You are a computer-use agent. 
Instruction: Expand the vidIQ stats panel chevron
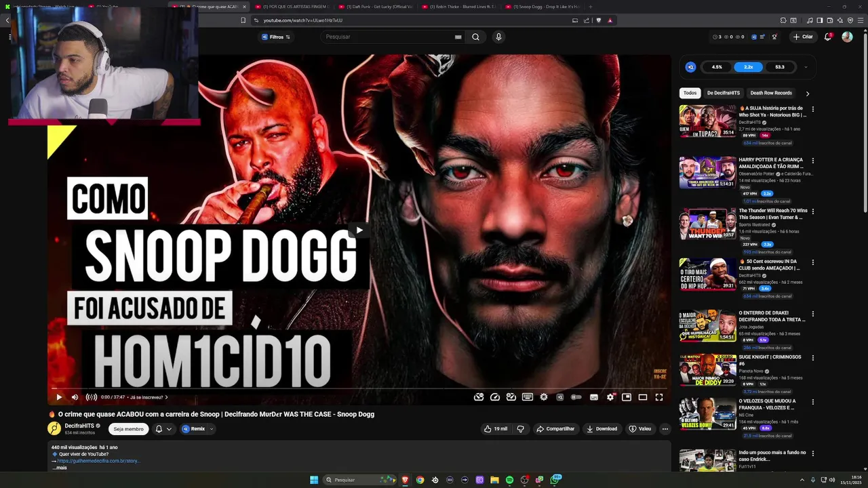806,67
